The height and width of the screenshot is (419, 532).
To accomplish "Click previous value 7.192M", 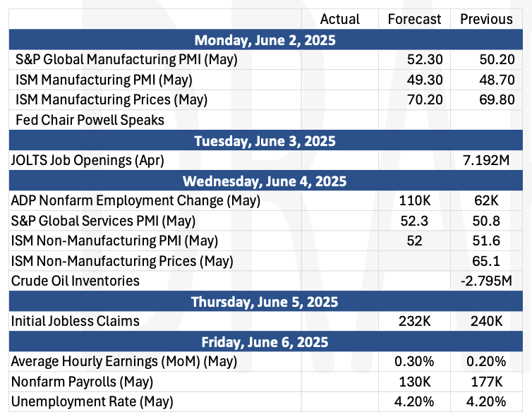I will point(486,160).
